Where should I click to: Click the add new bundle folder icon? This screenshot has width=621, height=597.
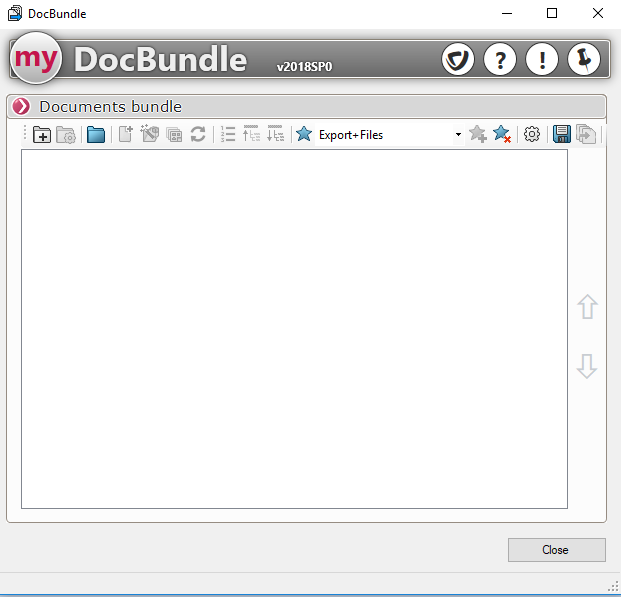[x=42, y=135]
